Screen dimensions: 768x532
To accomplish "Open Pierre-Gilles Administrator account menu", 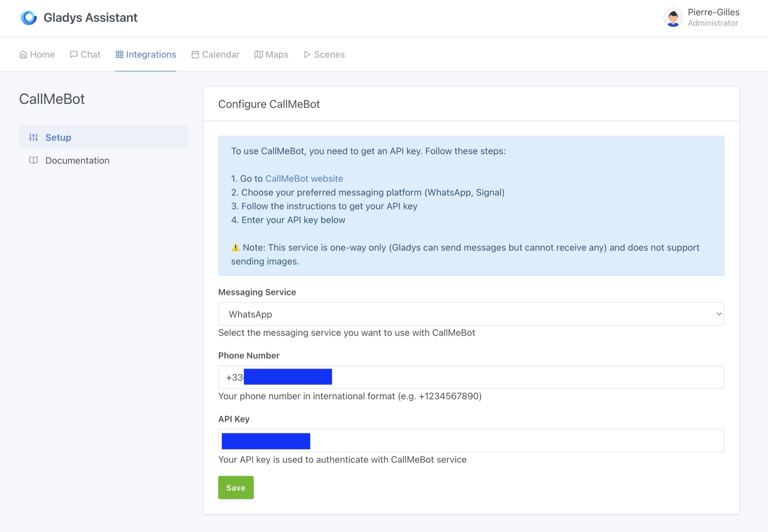I will [713, 18].
